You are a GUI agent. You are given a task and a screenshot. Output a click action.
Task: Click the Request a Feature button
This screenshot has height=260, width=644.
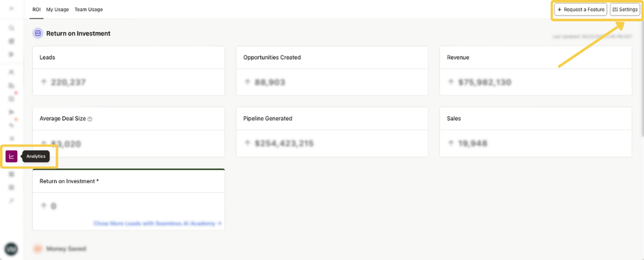pyautogui.click(x=580, y=10)
